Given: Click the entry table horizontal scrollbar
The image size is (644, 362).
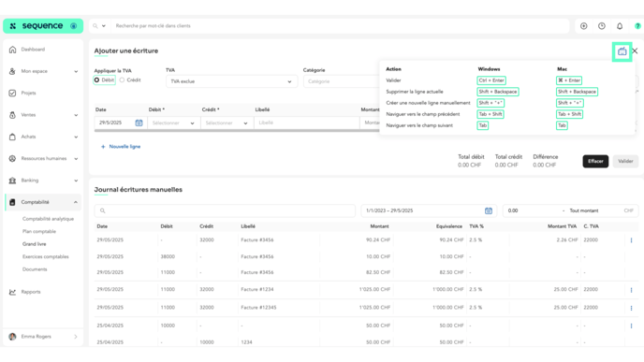Looking at the screenshot, I should (237, 131).
